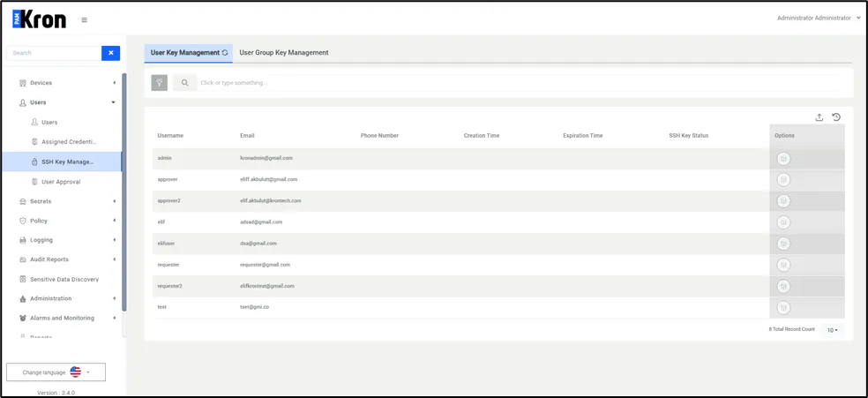Viewport: 868px width, 398px height.
Task: Click the Administration sidebar icon
Action: coord(23,299)
